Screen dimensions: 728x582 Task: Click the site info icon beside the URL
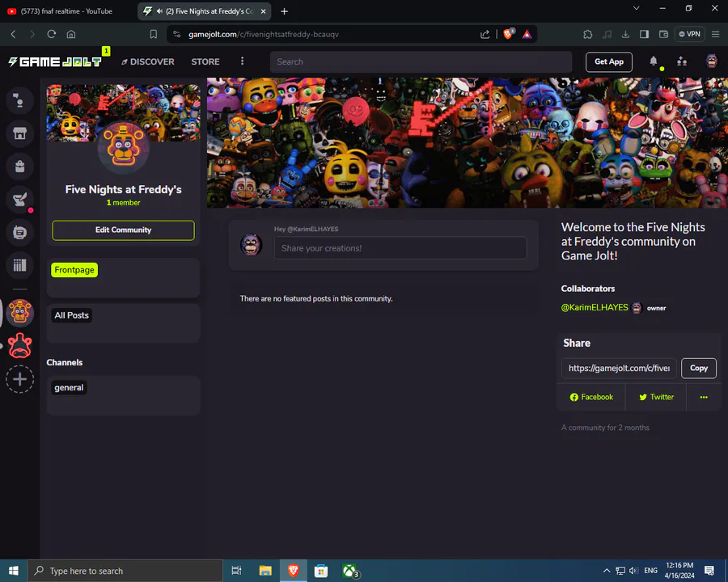(x=176, y=34)
